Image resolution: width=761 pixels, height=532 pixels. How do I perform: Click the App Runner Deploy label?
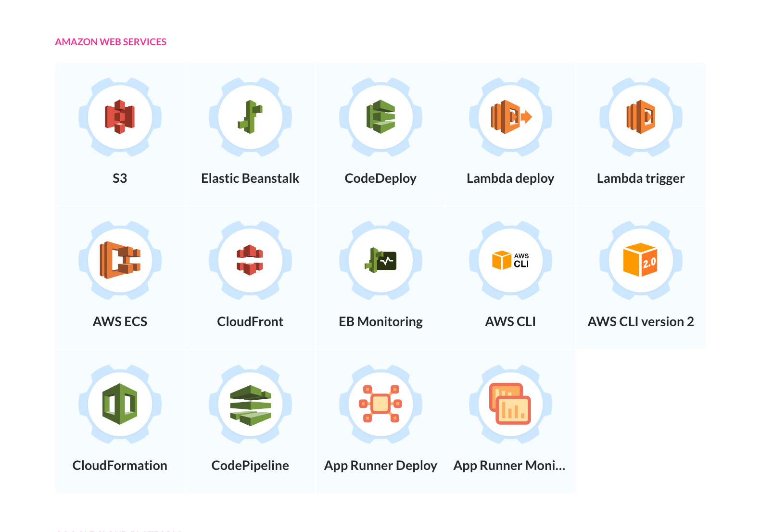click(380, 466)
